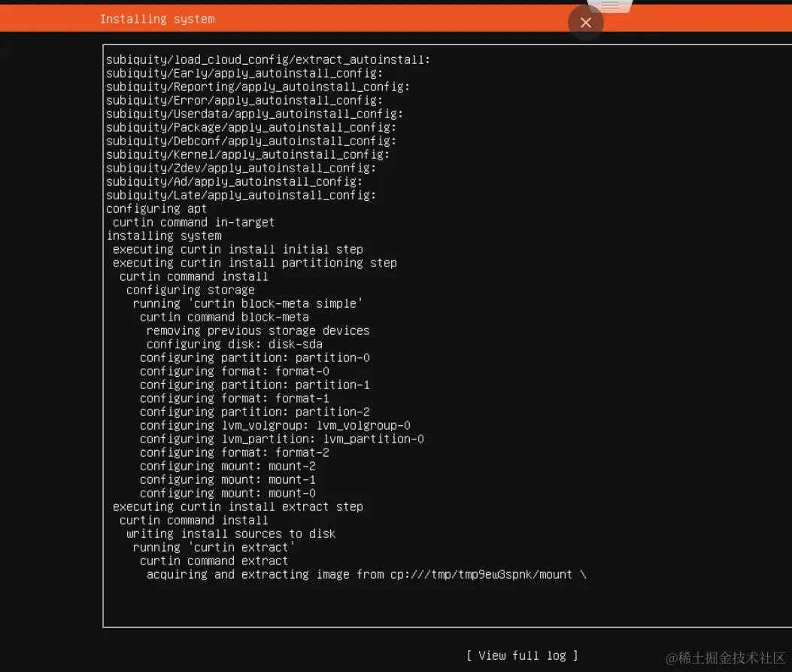792x672 pixels.
Task: Click the 'installing system' log entry
Action: click(164, 236)
